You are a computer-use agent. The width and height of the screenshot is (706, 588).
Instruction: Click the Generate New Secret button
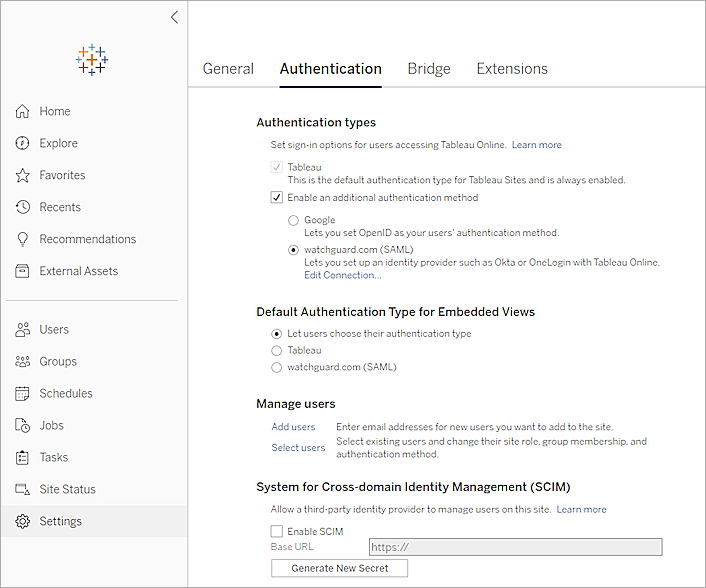[339, 568]
